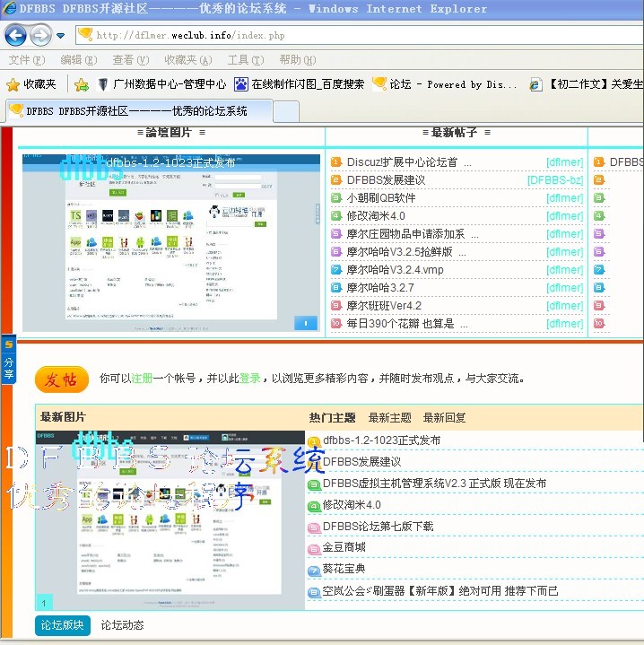Click the 最新图片 slideshow screenshot image
Image resolution: width=644 pixels, height=645 pixels.
coord(170,520)
